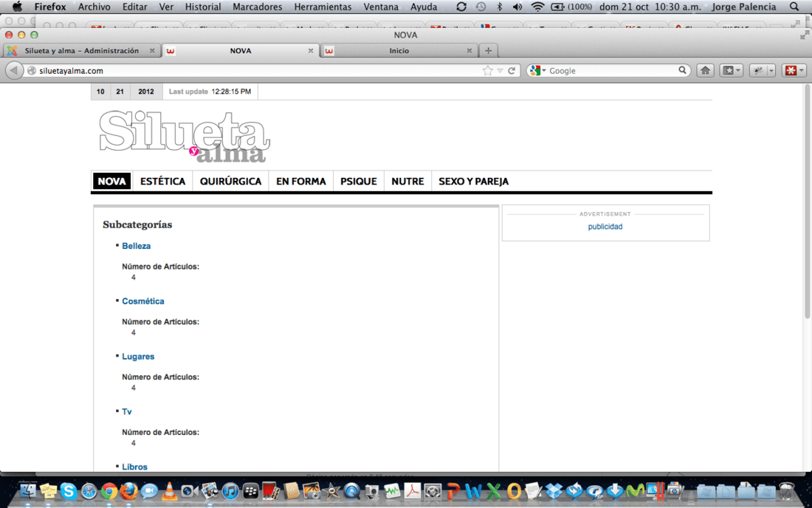The width and height of the screenshot is (812, 508).
Task: Open the NUTRE section
Action: 407,181
